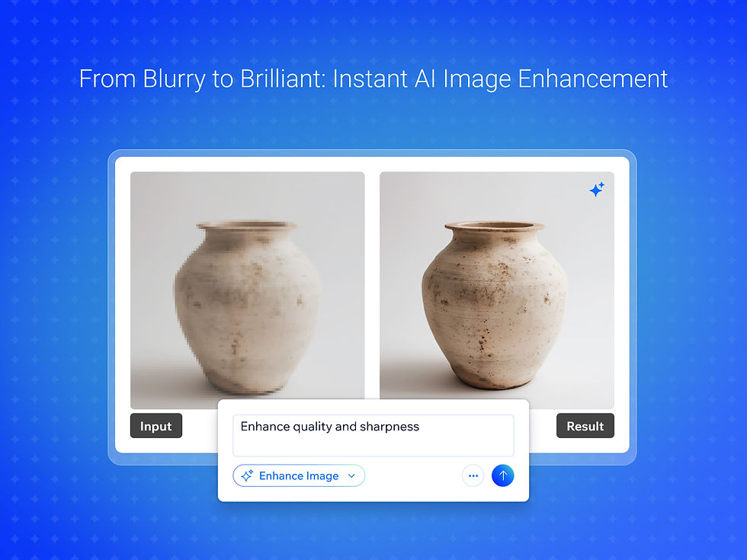Click the gray backdrop above the blurry vase
This screenshot has width=747, height=560.
point(247,195)
